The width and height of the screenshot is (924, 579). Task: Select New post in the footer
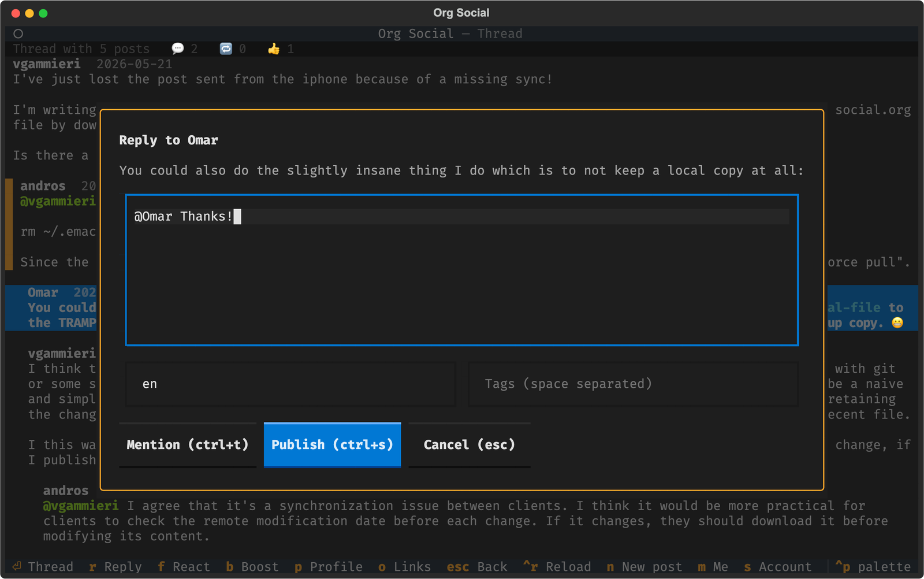pos(644,567)
